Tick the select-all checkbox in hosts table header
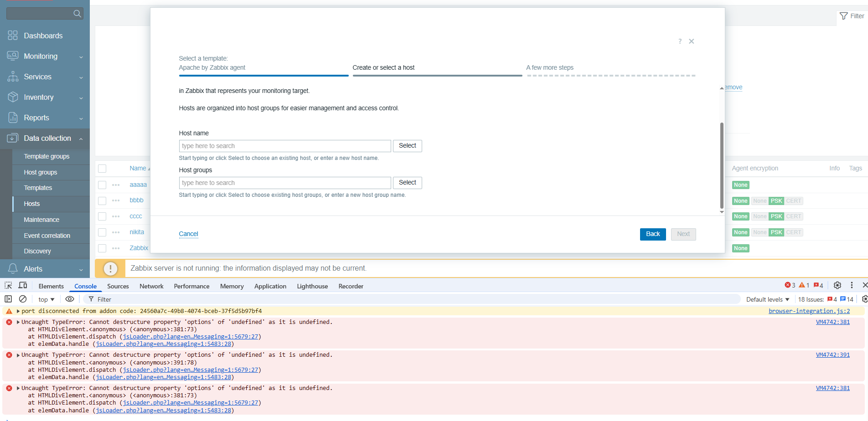 pos(102,169)
